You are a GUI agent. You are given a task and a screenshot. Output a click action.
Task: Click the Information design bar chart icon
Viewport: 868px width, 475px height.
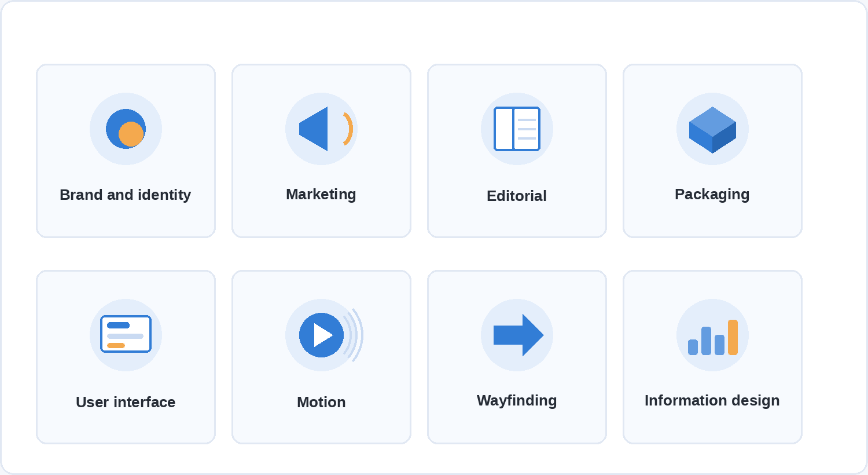712,335
